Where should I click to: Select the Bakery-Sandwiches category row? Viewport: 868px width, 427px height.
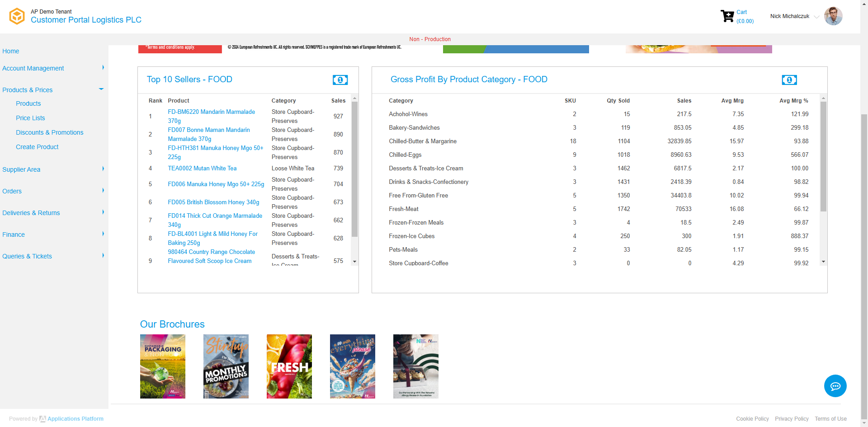point(599,127)
